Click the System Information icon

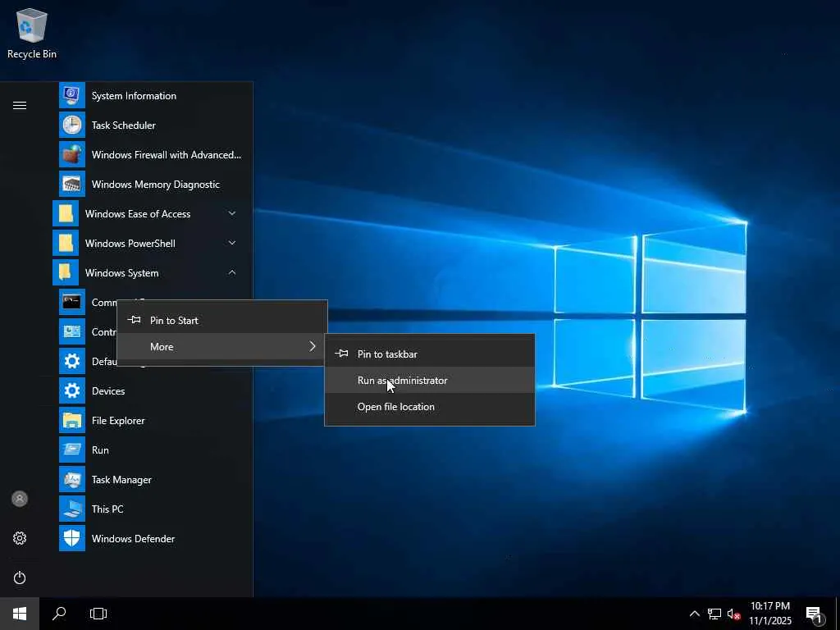72,96
